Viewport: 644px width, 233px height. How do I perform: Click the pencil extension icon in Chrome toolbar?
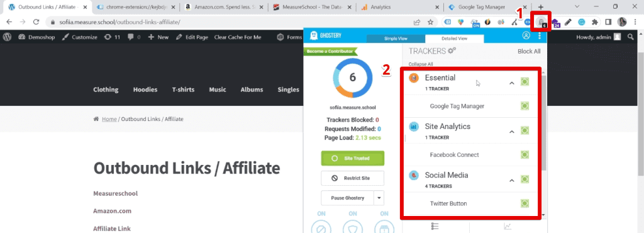coord(568,22)
